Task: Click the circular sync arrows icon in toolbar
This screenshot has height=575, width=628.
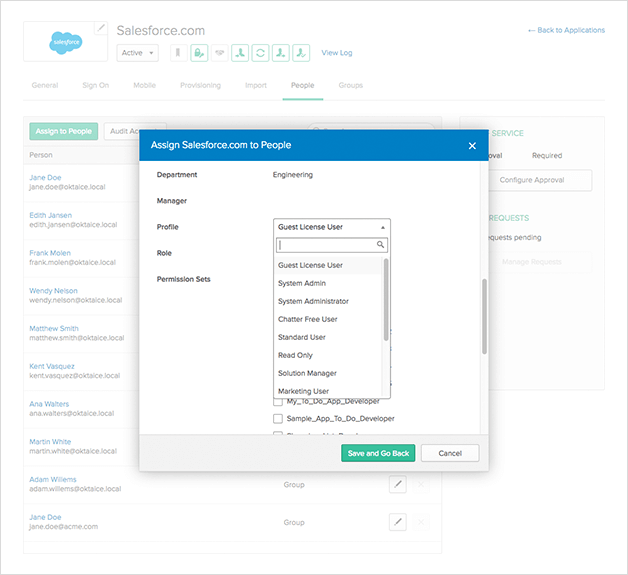Action: point(260,53)
